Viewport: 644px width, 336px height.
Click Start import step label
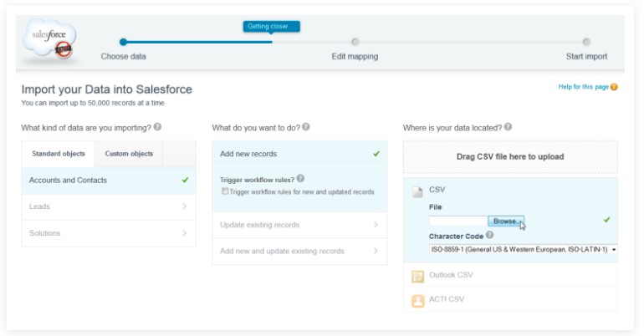pyautogui.click(x=586, y=57)
